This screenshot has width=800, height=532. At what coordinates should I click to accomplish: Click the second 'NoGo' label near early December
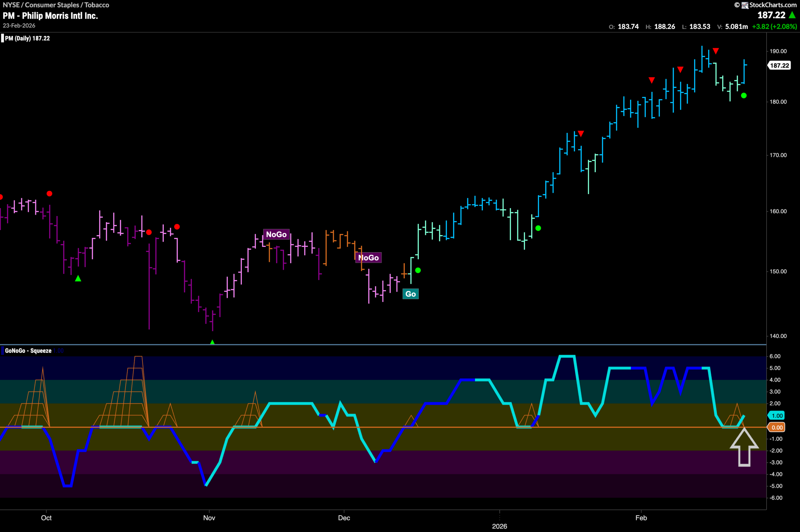368,258
